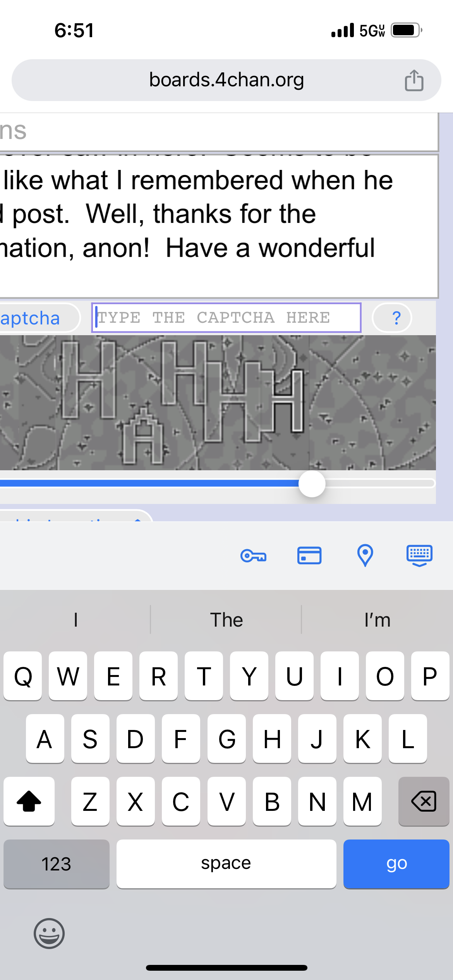The width and height of the screenshot is (453, 980).
Task: Tap the P key
Action: click(430, 676)
